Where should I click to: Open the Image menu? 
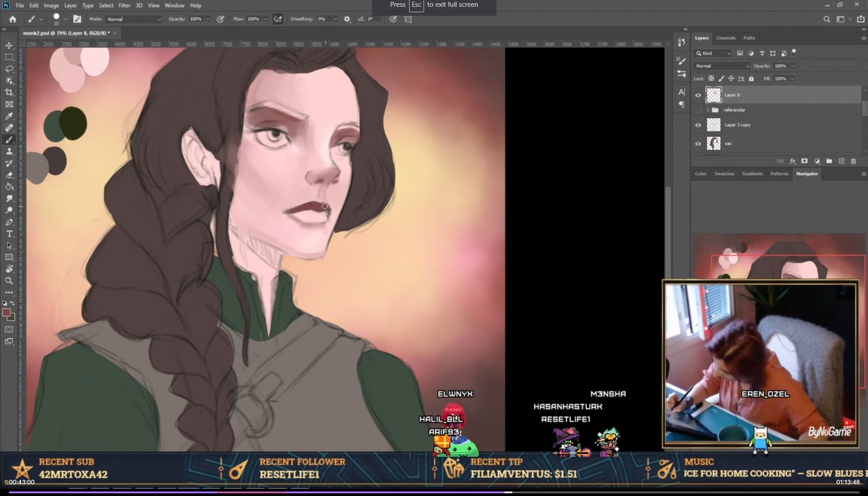coord(51,5)
